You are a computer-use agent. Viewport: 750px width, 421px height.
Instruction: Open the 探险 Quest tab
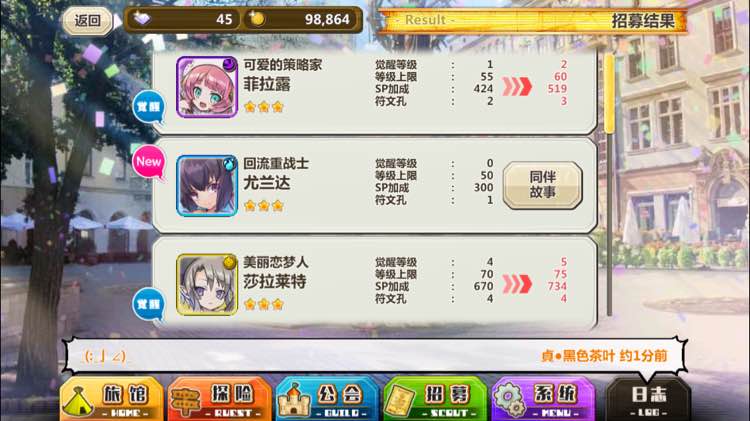click(219, 400)
